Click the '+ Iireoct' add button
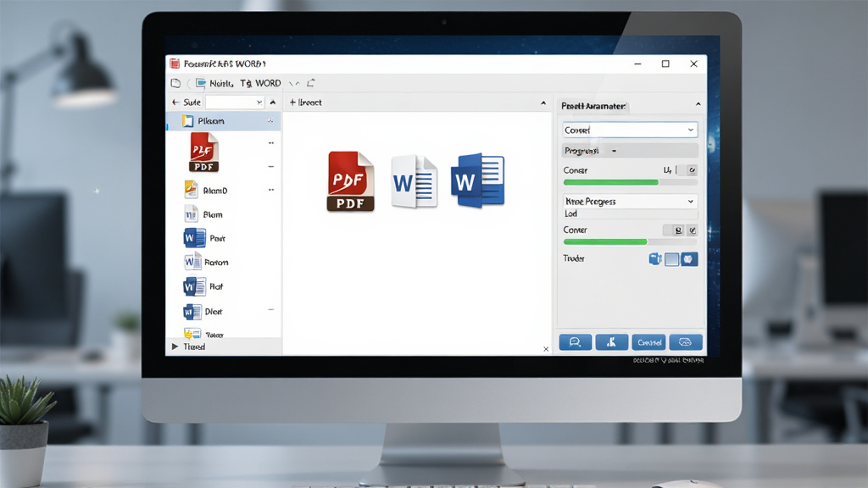 [305, 103]
